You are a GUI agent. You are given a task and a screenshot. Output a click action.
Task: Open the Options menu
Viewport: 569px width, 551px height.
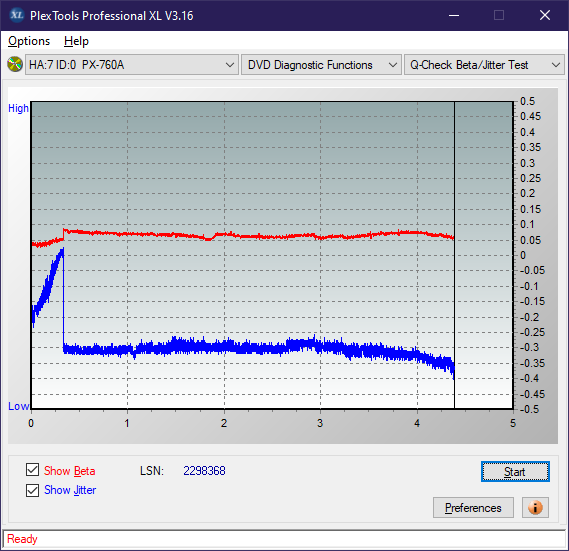[29, 41]
